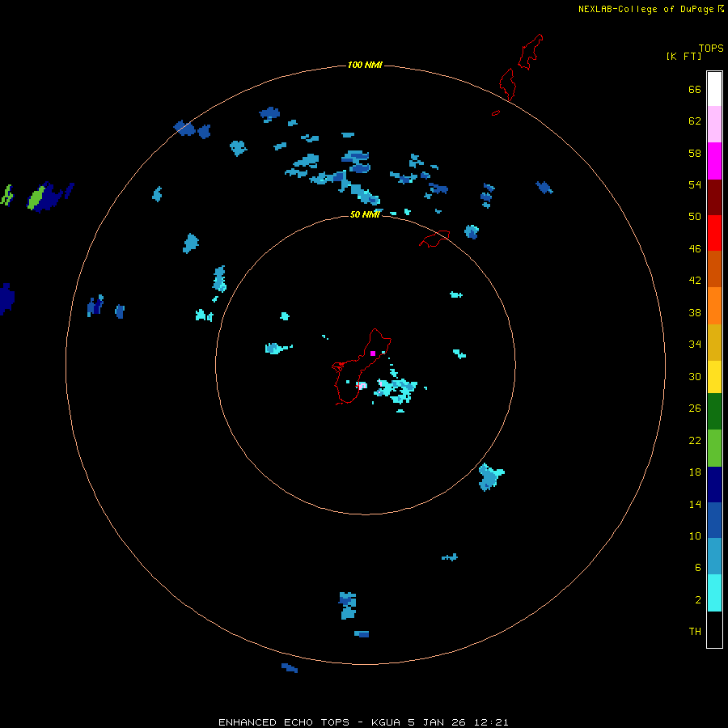Click the 30 legend value
This screenshot has height=728, width=728.
(x=695, y=376)
